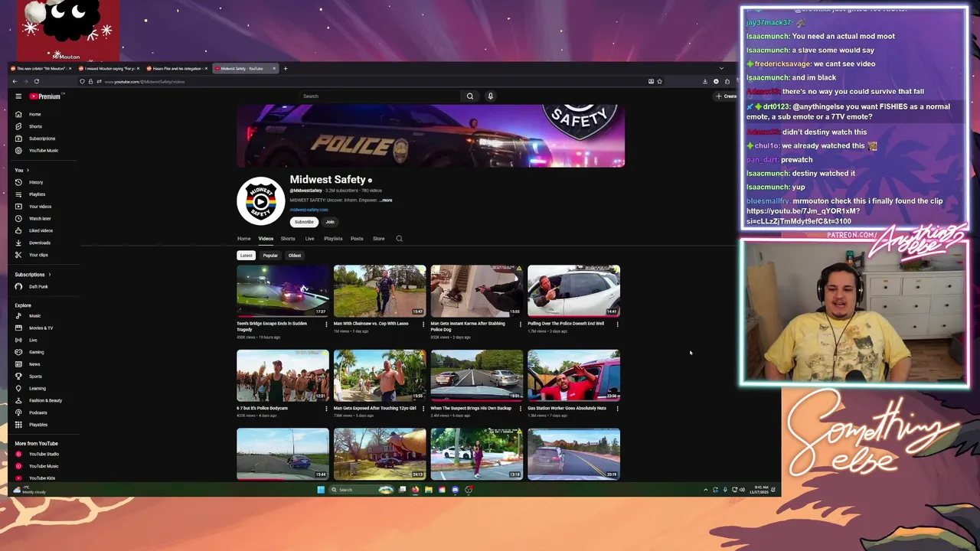Open the YouTube hamburger guide menu
The height and width of the screenshot is (551, 980).
18,96
